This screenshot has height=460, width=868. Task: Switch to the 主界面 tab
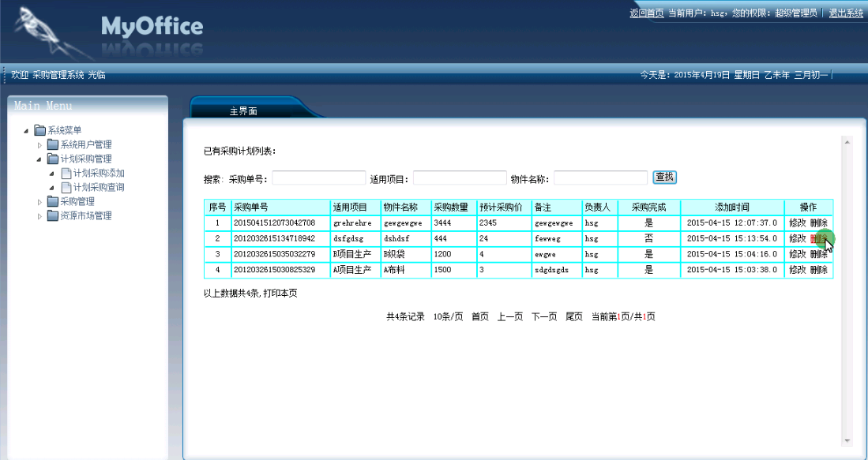[x=243, y=111]
